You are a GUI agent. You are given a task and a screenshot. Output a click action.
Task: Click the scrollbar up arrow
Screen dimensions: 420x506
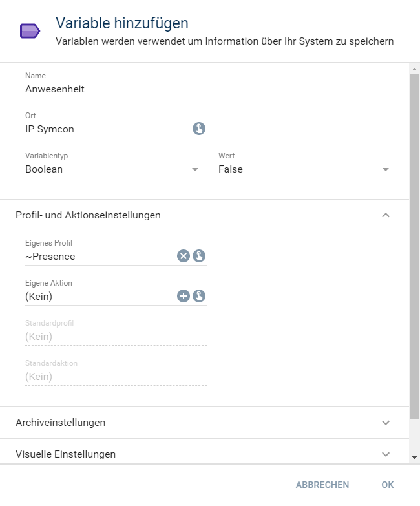pyautogui.click(x=414, y=69)
